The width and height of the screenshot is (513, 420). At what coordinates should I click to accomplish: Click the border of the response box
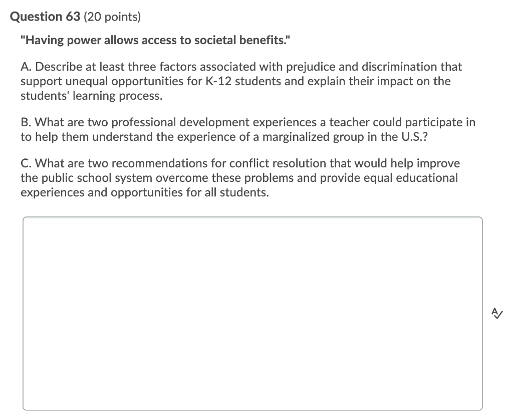tap(253, 218)
